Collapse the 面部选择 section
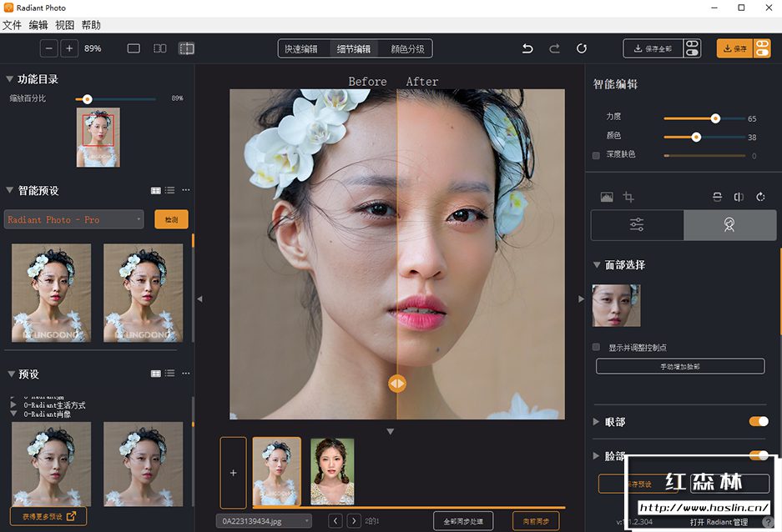The width and height of the screenshot is (782, 532). click(597, 265)
